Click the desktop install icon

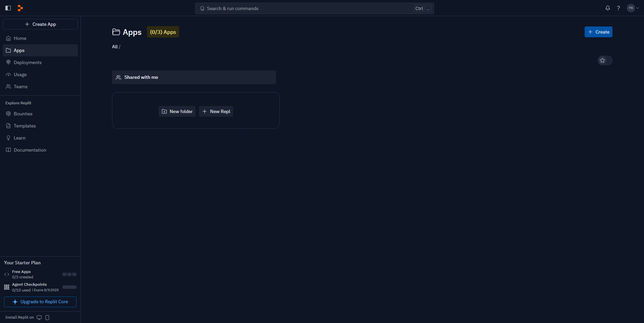point(39,318)
